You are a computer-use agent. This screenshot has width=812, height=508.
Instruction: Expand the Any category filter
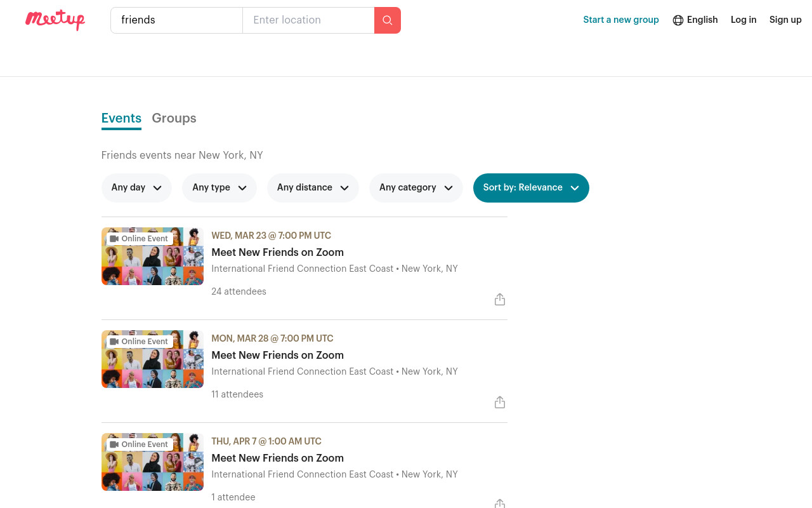point(416,188)
